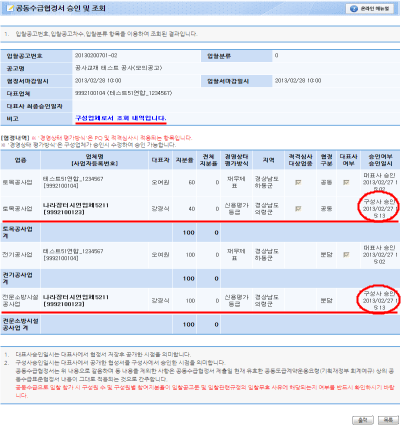Image resolution: width=404 pixels, height=429 pixels.
Task: Click the 출력 print button
Action: [x=362, y=420]
